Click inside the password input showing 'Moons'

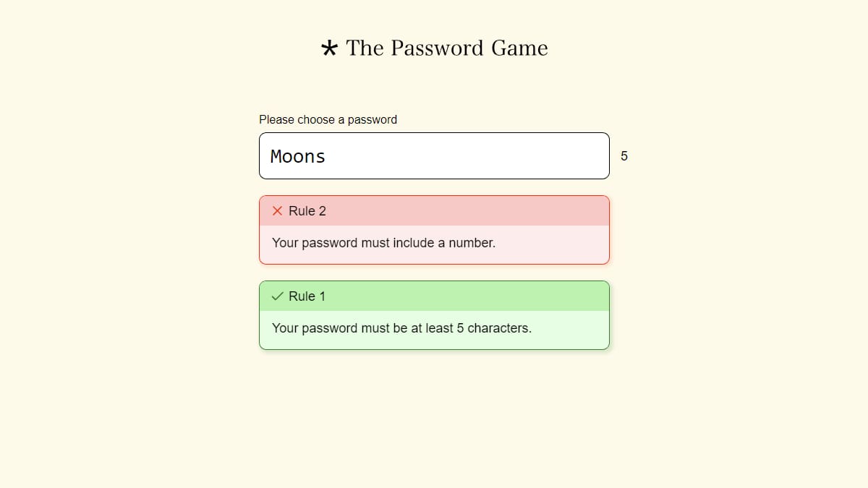click(x=434, y=155)
